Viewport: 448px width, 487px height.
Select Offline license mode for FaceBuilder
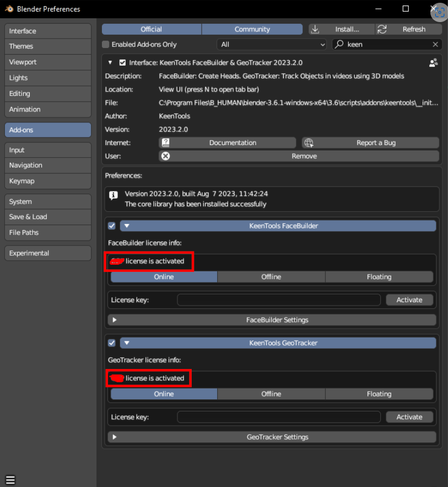pyautogui.click(x=271, y=277)
